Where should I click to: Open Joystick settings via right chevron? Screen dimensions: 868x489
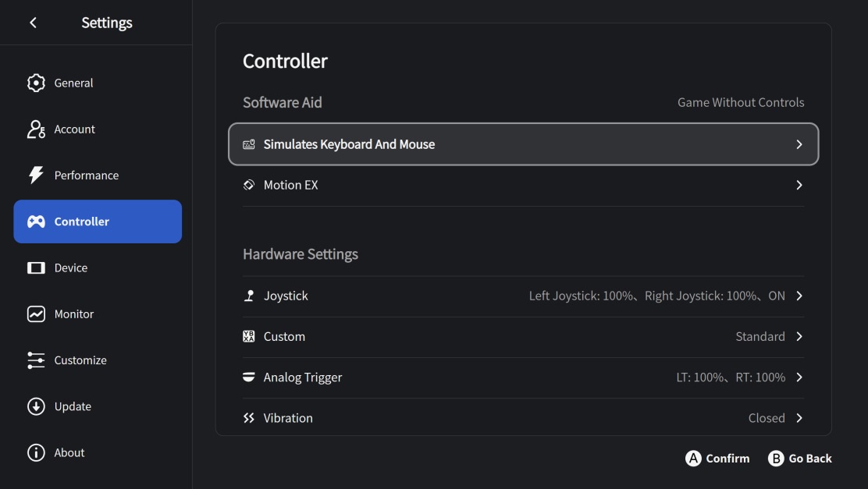point(799,296)
